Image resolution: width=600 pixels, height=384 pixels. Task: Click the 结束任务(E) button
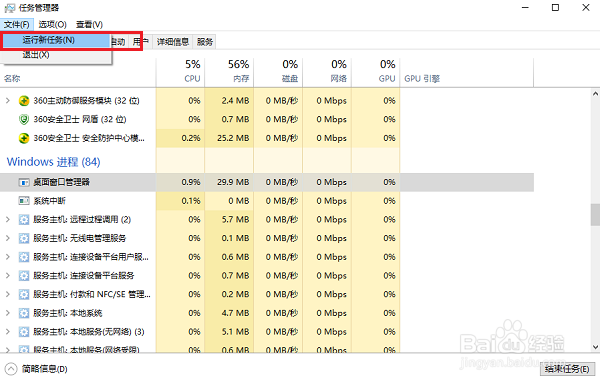coord(567,369)
